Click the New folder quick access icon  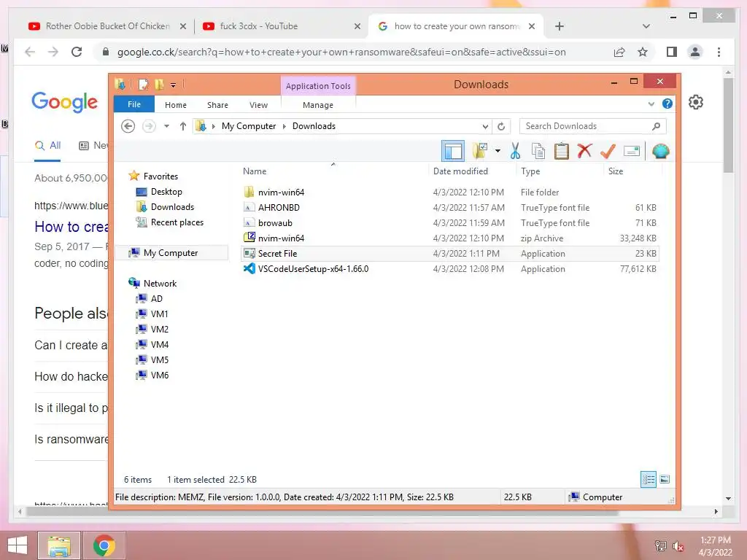tap(159, 85)
